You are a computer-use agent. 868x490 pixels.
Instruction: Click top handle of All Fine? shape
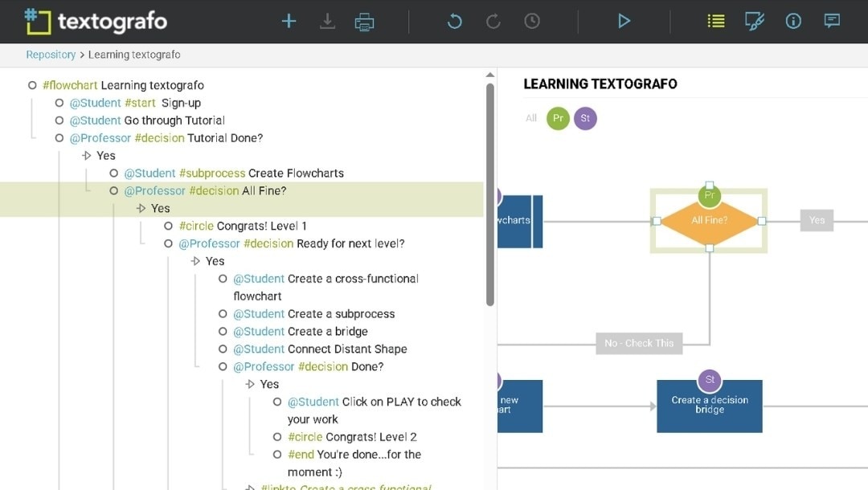(710, 185)
